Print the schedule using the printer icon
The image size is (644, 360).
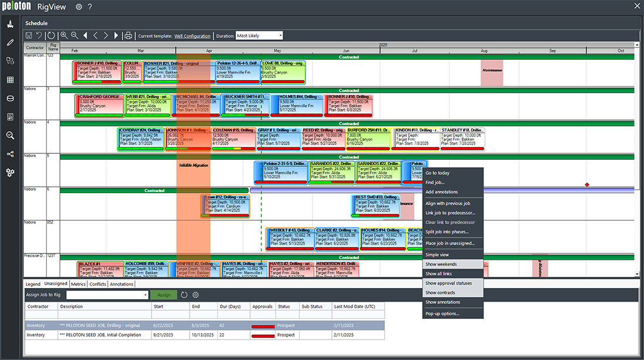pyautogui.click(x=128, y=36)
